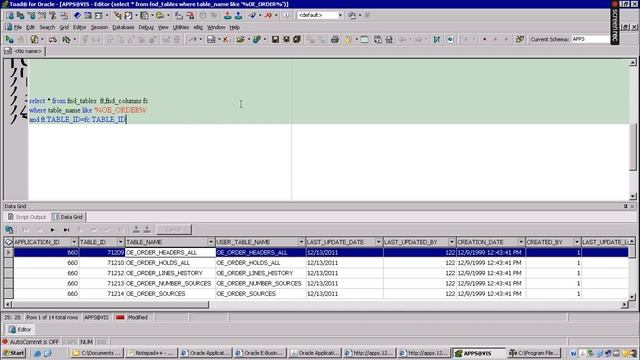This screenshot has width=640, height=360.
Task: Click the Data Grid panel pin icon
Action: click(x=625, y=206)
